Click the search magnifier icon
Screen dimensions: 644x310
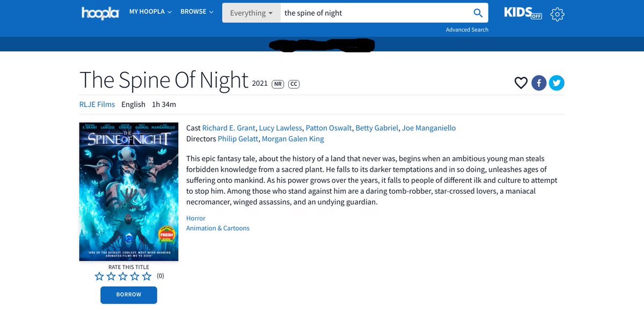(x=478, y=13)
